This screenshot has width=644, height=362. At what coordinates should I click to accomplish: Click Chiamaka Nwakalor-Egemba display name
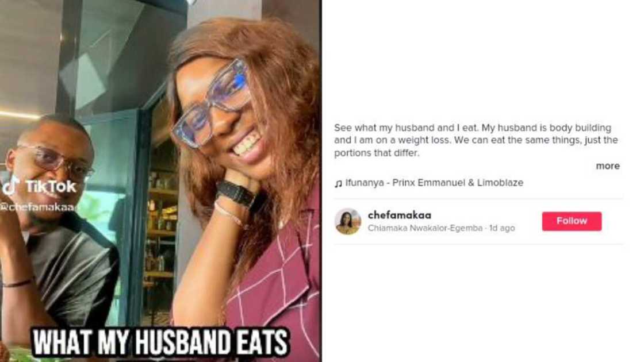pyautogui.click(x=425, y=228)
